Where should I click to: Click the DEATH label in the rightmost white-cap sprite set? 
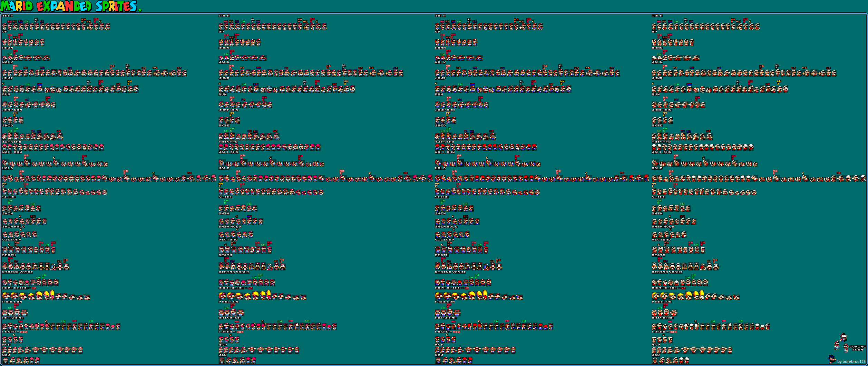pyautogui.click(x=659, y=255)
